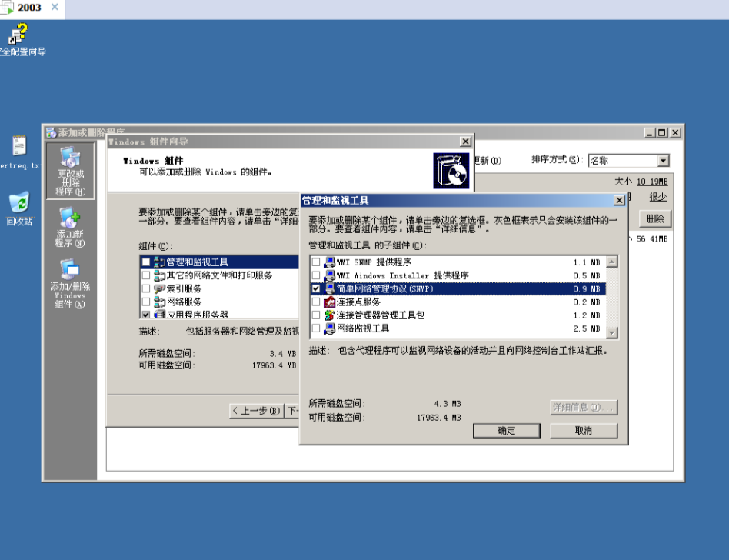
Task: Check the WMI SNMP 提供程序 checkbox
Action: coord(316,262)
